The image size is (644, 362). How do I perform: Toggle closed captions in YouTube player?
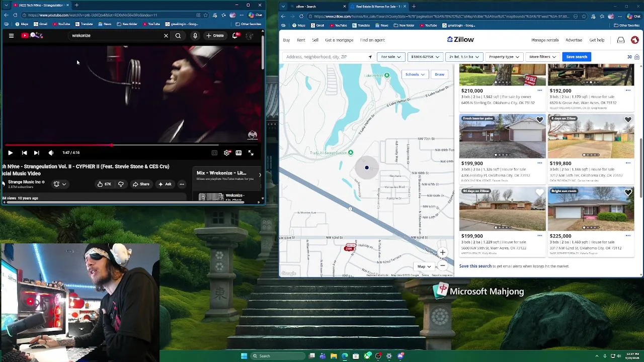click(x=214, y=153)
